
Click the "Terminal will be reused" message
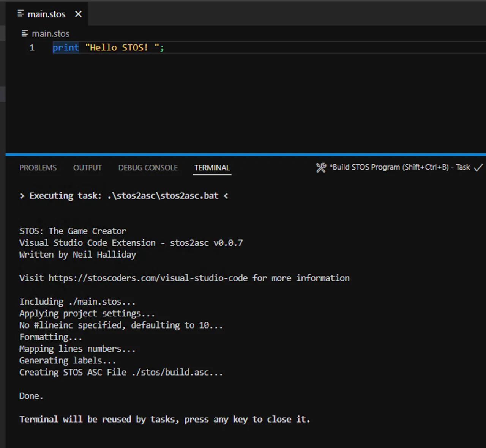165,419
